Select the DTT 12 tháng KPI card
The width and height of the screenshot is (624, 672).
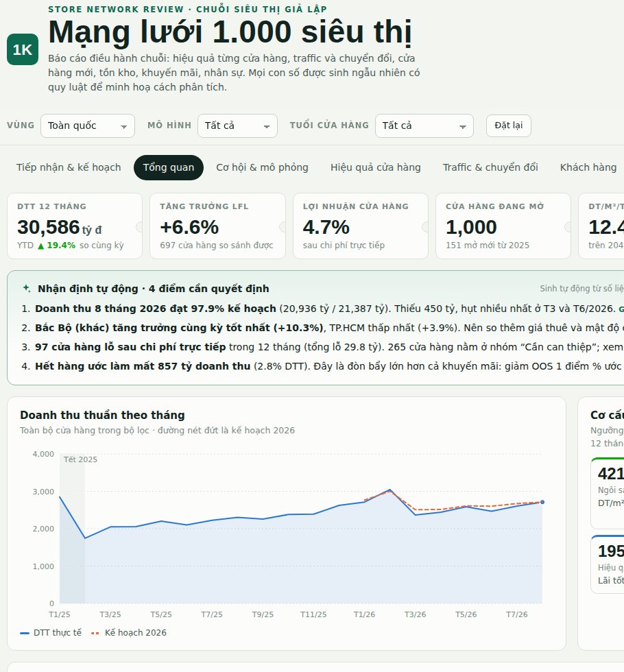75,226
